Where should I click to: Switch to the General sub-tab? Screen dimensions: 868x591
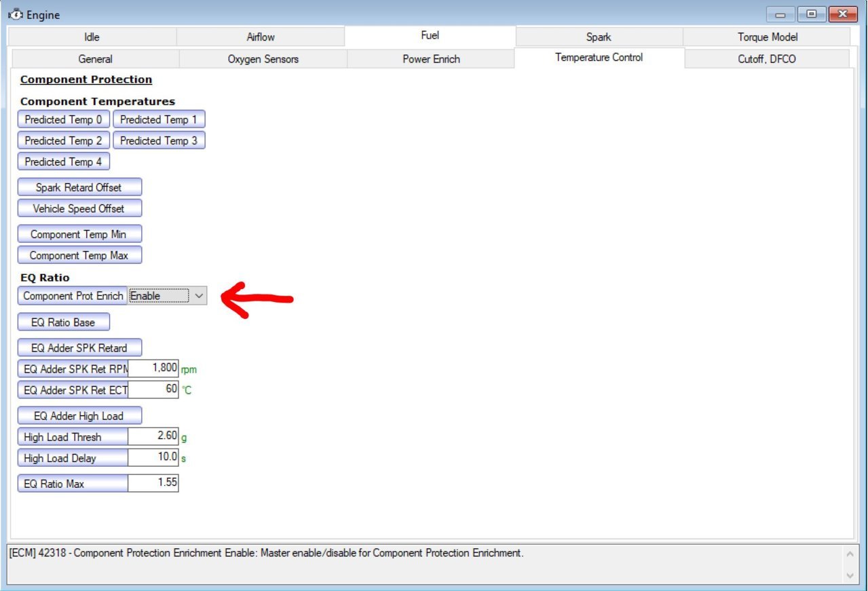pyautogui.click(x=96, y=59)
